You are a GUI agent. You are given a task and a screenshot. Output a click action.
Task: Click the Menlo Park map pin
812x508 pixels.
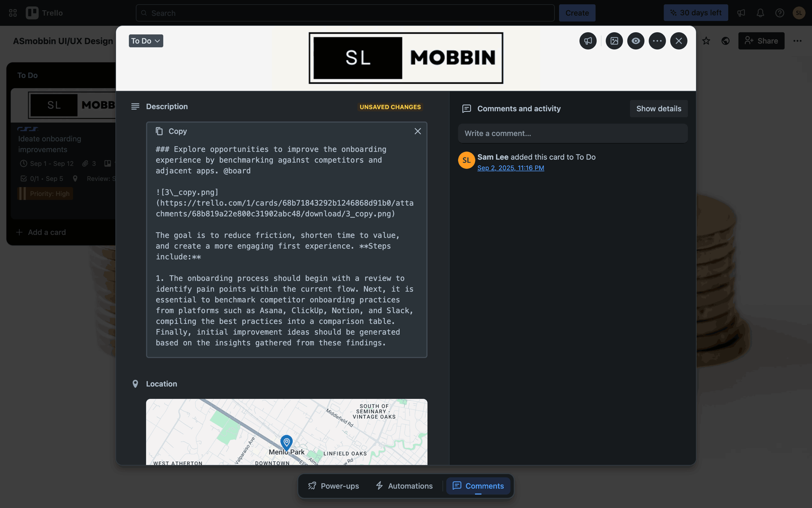tap(287, 443)
